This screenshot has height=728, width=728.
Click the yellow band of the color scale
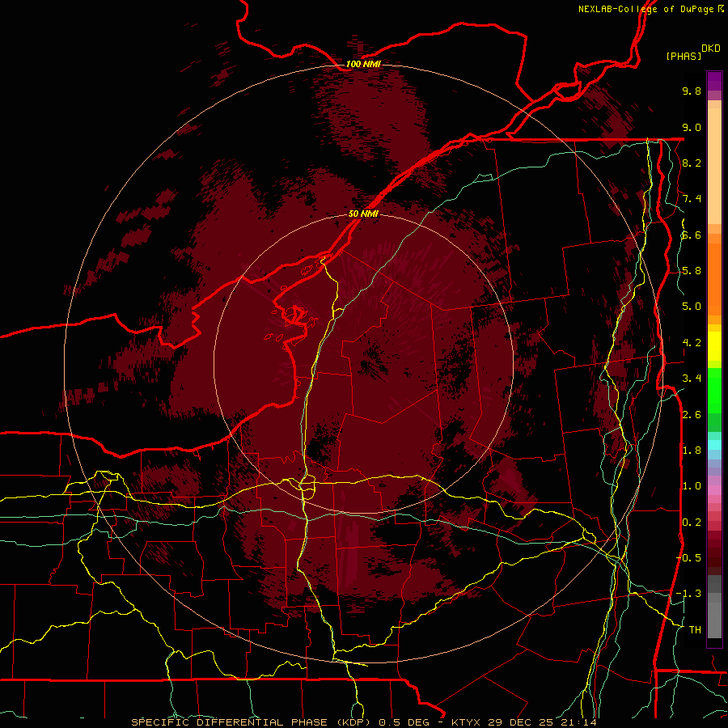click(714, 346)
